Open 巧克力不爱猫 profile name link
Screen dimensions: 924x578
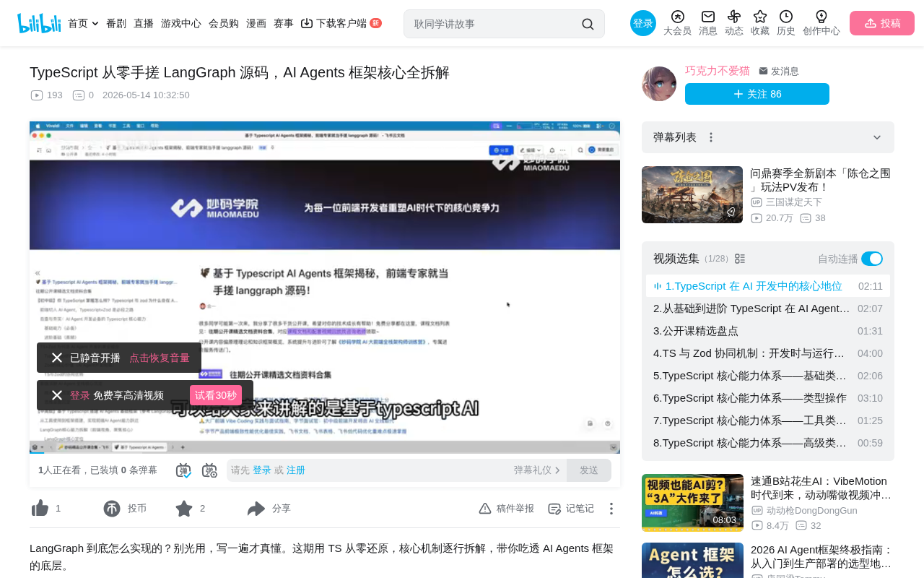click(x=718, y=71)
